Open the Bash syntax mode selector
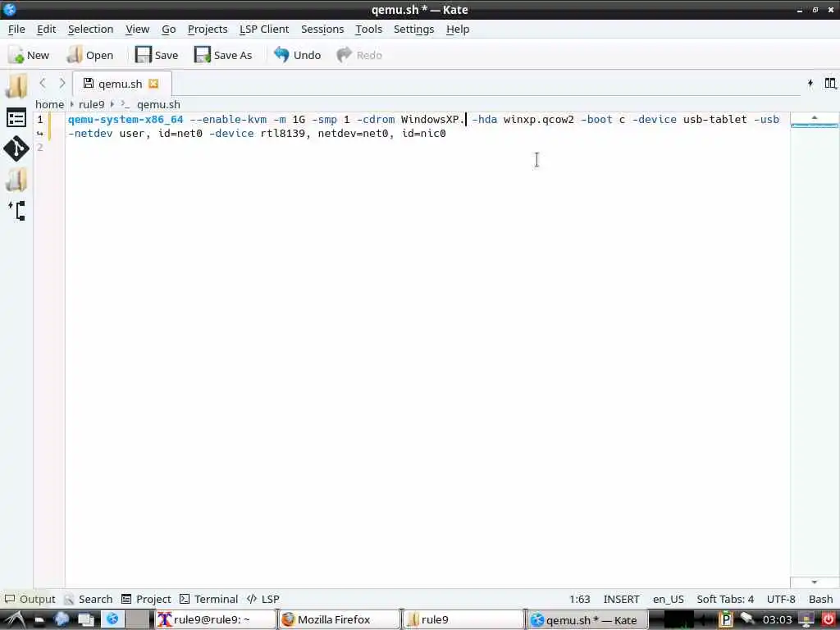 pyautogui.click(x=820, y=599)
